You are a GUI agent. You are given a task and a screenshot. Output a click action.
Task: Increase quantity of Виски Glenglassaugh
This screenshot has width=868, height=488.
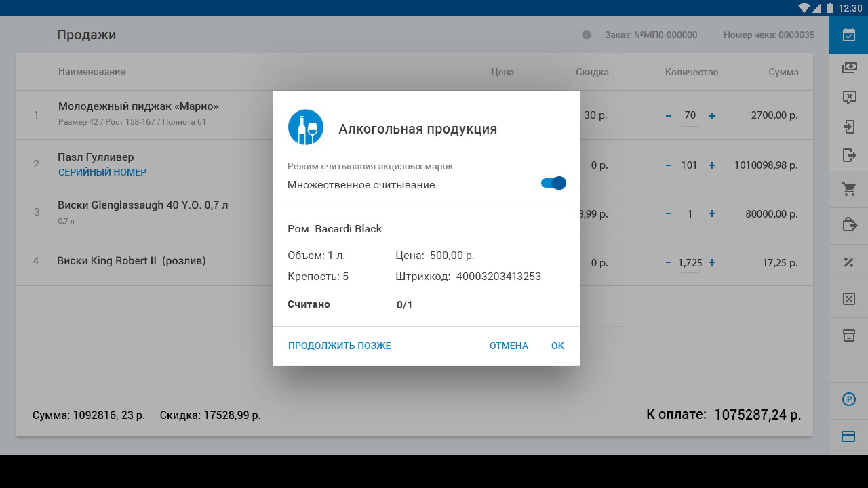pyautogui.click(x=712, y=213)
